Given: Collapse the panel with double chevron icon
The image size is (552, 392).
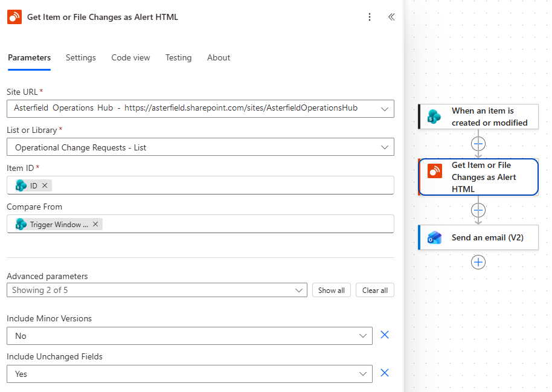Looking at the screenshot, I should tap(391, 17).
